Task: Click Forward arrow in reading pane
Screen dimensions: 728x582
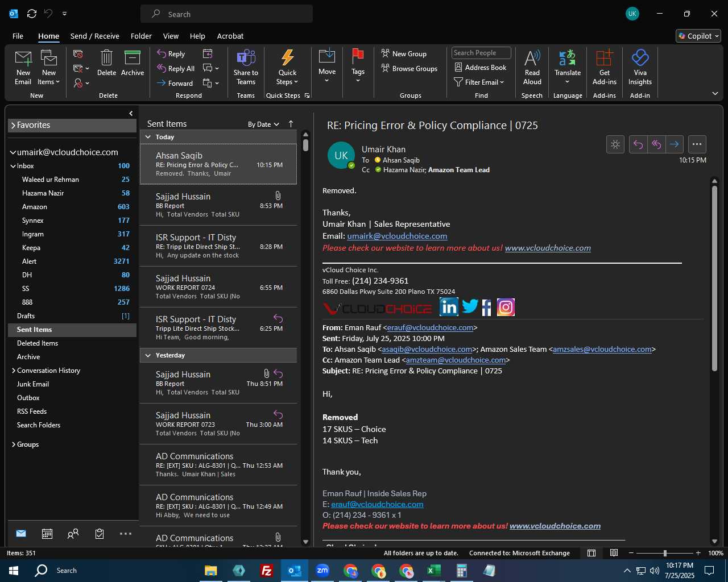Action: 675,144
